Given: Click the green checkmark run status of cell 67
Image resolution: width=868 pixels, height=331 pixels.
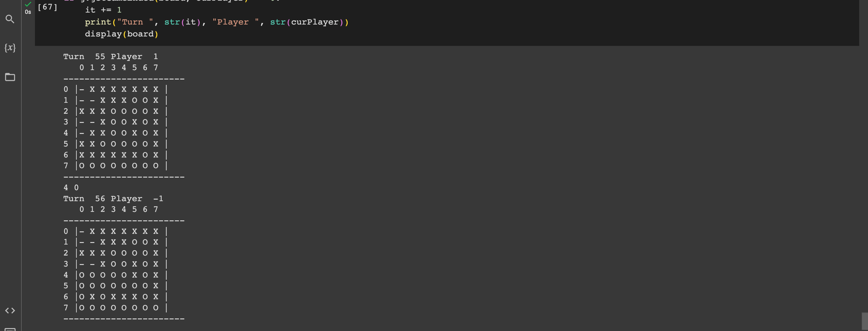Looking at the screenshot, I should point(28,4).
